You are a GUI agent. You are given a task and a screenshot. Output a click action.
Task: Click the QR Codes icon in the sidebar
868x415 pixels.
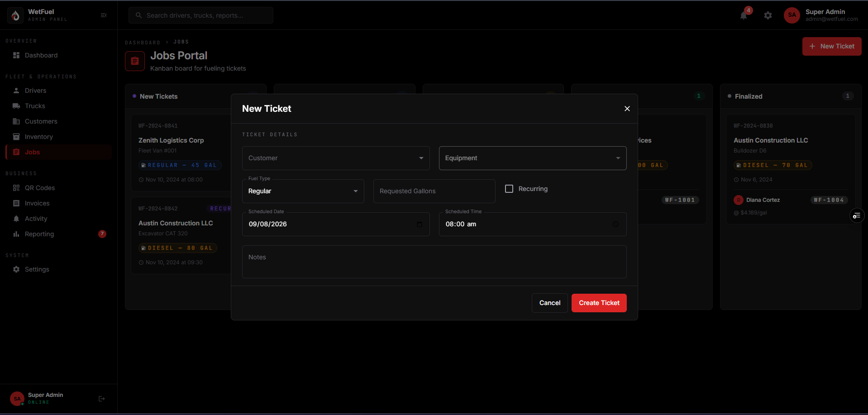(16, 188)
